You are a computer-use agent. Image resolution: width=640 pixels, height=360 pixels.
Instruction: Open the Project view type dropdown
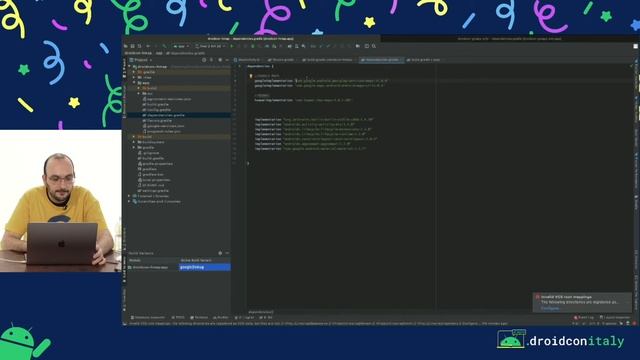(141, 60)
